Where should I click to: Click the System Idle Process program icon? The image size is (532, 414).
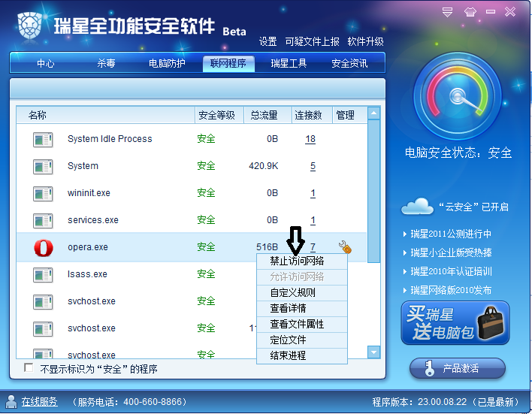coord(43,140)
